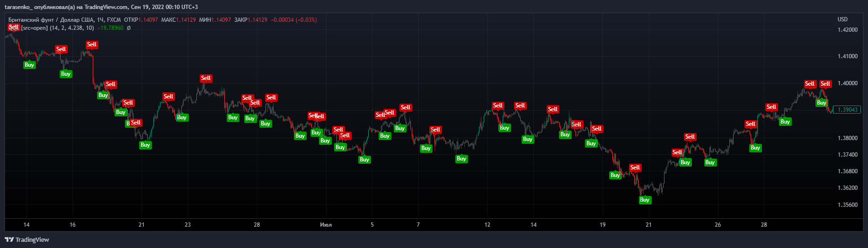Click the Sell marker at the 1.40000 peak near date 23
This screenshot has width=868, height=248.
tap(205, 78)
